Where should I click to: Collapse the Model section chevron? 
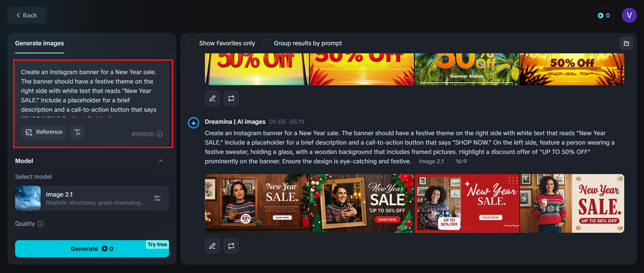click(161, 161)
